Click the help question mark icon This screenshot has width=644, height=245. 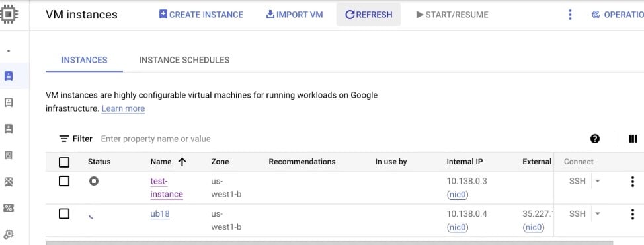(594, 139)
